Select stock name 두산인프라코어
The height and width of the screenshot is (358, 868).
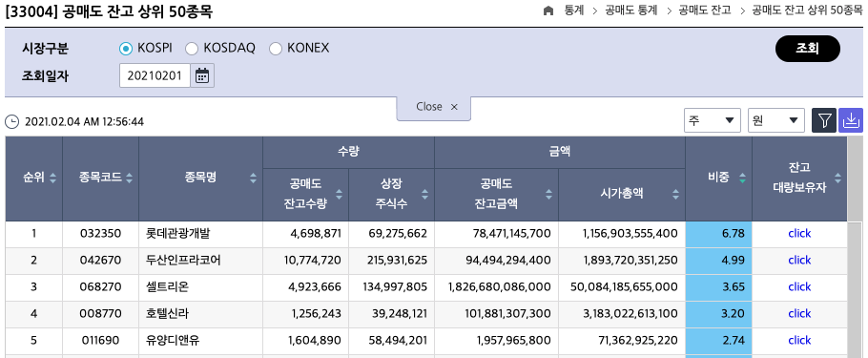coord(183,260)
